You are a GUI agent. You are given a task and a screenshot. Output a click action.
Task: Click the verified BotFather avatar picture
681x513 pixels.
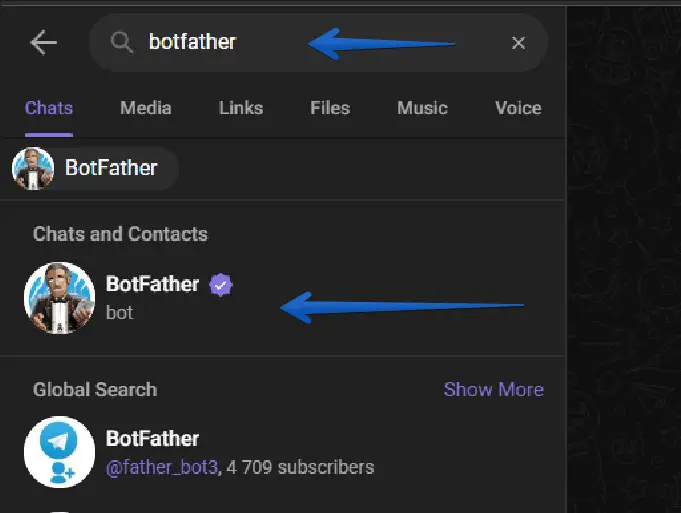click(x=59, y=297)
